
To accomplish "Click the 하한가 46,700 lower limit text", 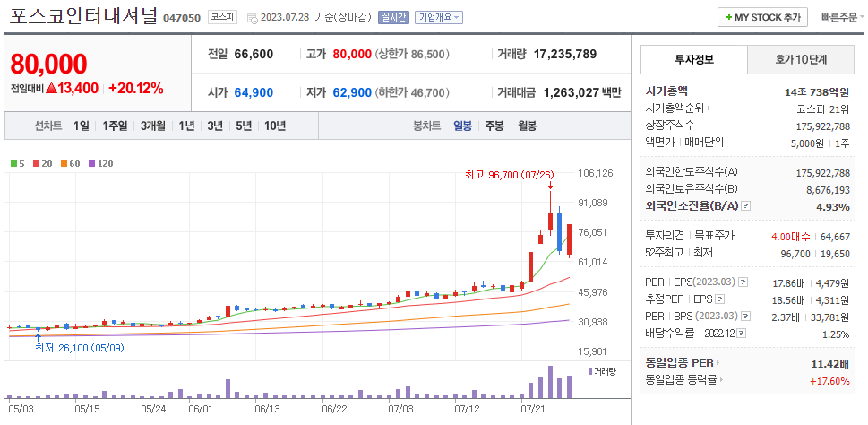I will [x=412, y=92].
